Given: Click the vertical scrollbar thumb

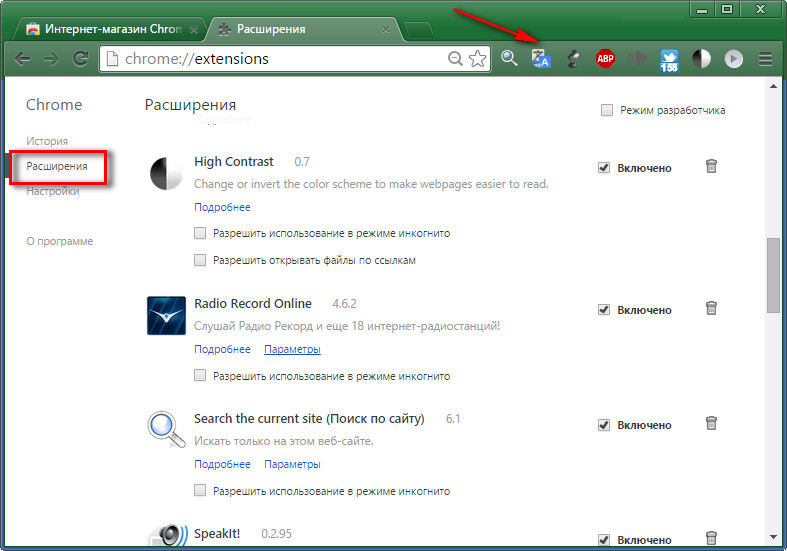Looking at the screenshot, I should pyautogui.click(x=773, y=275).
